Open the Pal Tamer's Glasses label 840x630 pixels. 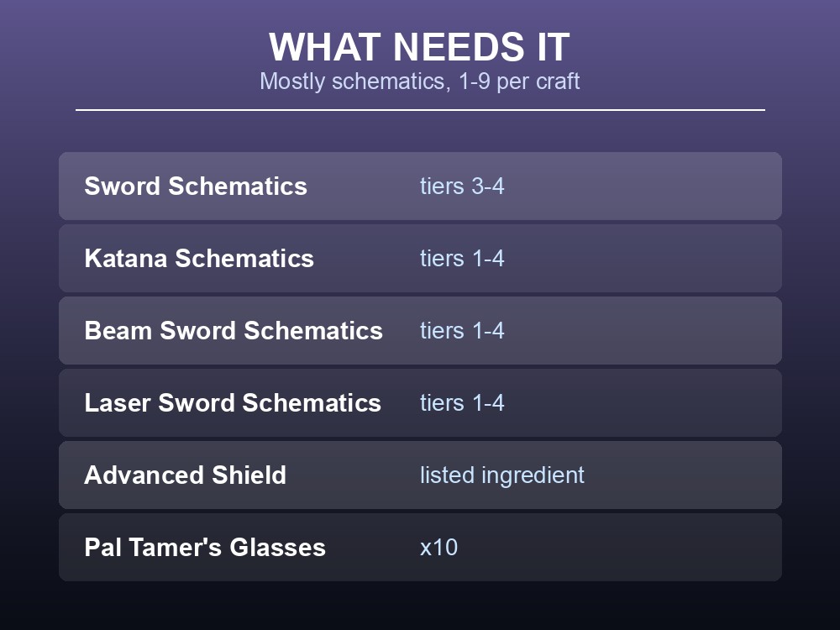tap(205, 548)
